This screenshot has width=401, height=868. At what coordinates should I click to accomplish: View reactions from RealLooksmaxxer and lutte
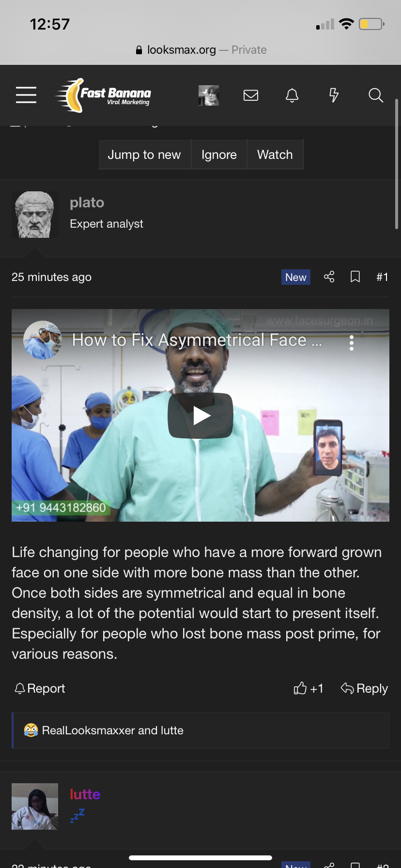112,730
